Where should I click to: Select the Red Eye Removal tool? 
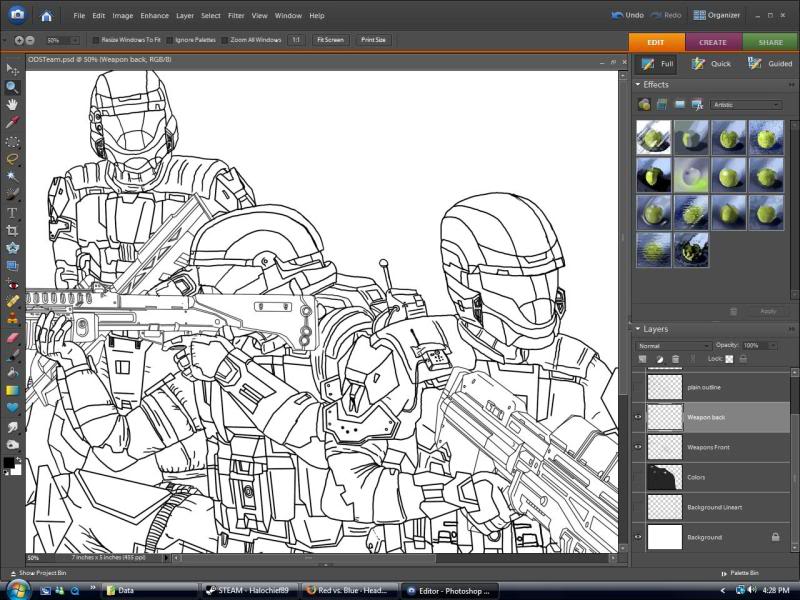(12, 284)
